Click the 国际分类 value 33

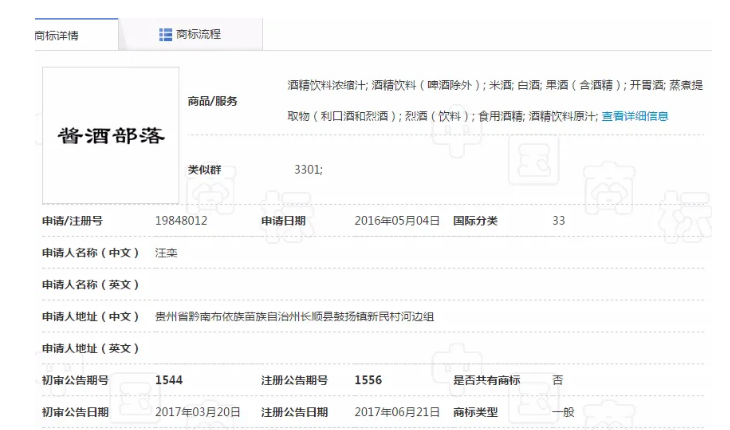click(559, 220)
